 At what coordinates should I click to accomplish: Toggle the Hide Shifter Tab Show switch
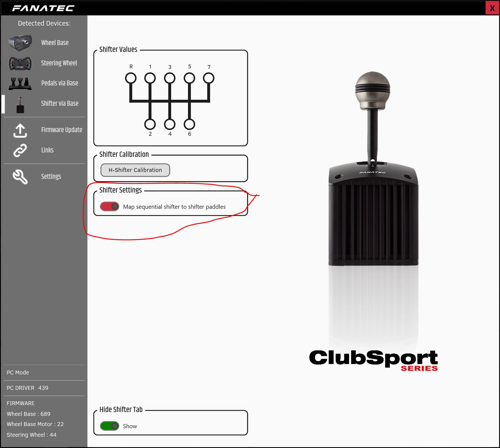point(110,426)
